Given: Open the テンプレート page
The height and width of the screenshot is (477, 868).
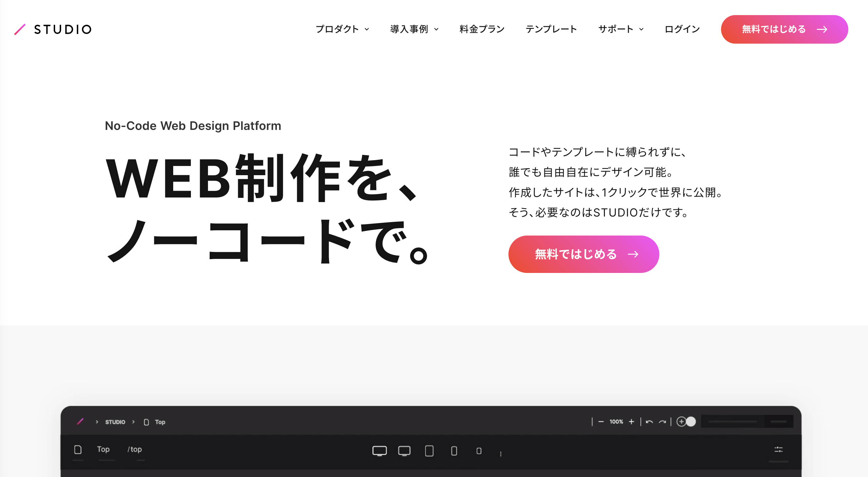Looking at the screenshot, I should coord(551,29).
